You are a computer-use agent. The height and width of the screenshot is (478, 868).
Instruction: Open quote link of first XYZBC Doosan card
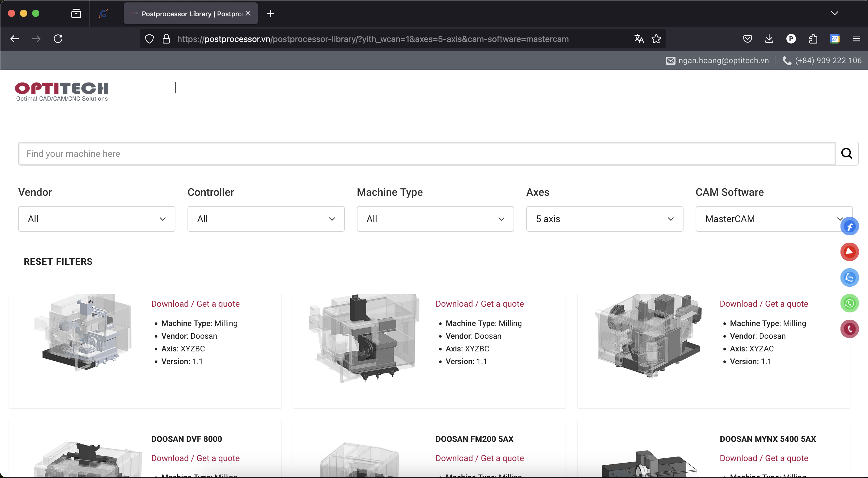click(x=195, y=304)
